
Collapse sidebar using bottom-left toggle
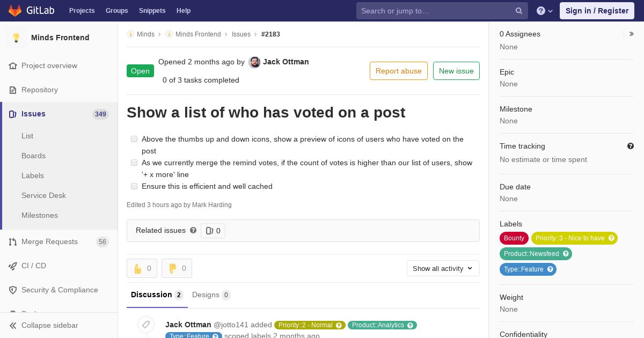[44, 325]
